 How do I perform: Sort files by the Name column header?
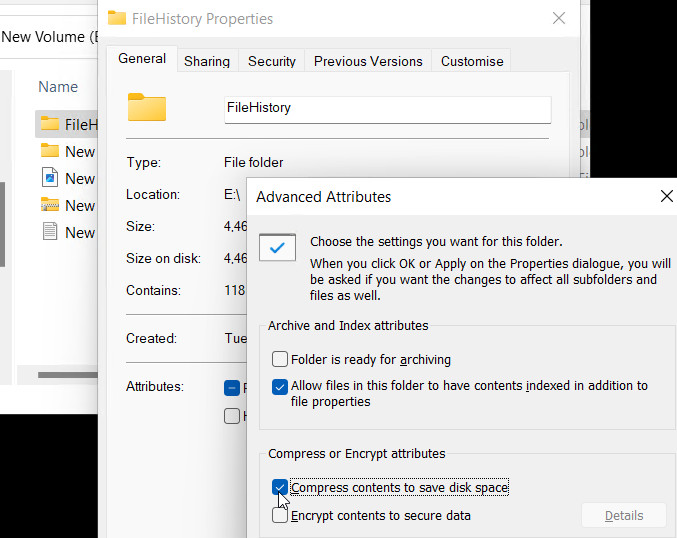[x=58, y=87]
